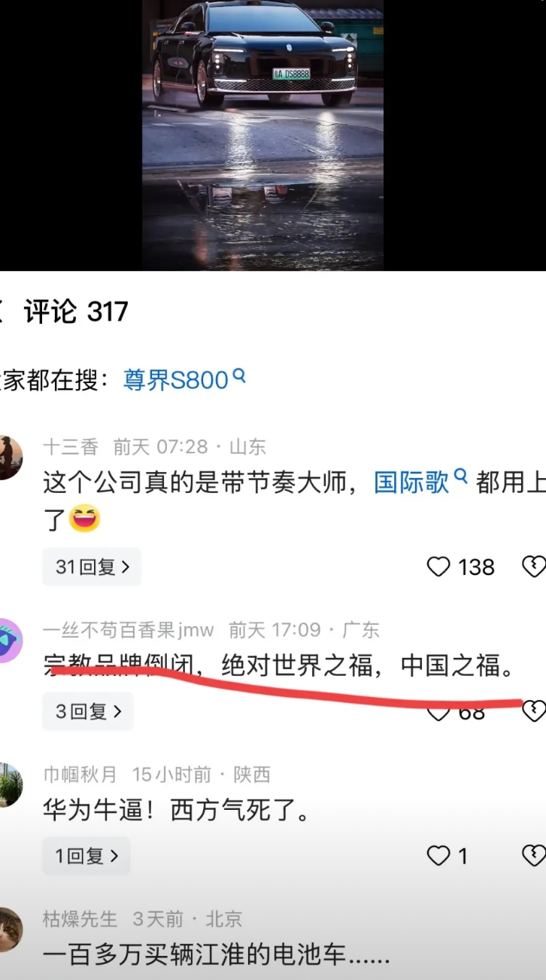Like the 巾帼秋月 comment with 1 like
Viewport: 546px width, 980px height.
tap(438, 856)
